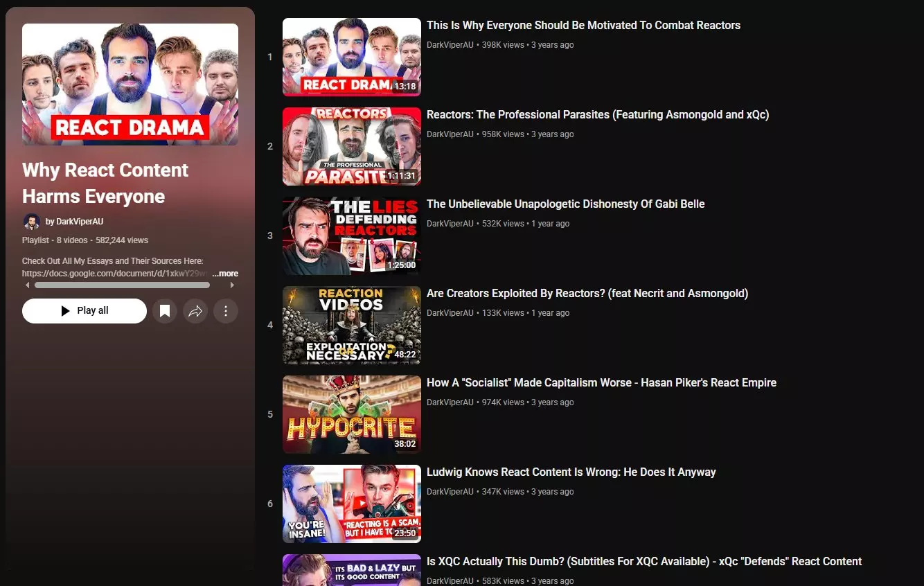Open 'Unbelievable Unapologetic Dishonesty Of Gabi Belle' title
The width and height of the screenshot is (924, 586).
coord(566,204)
